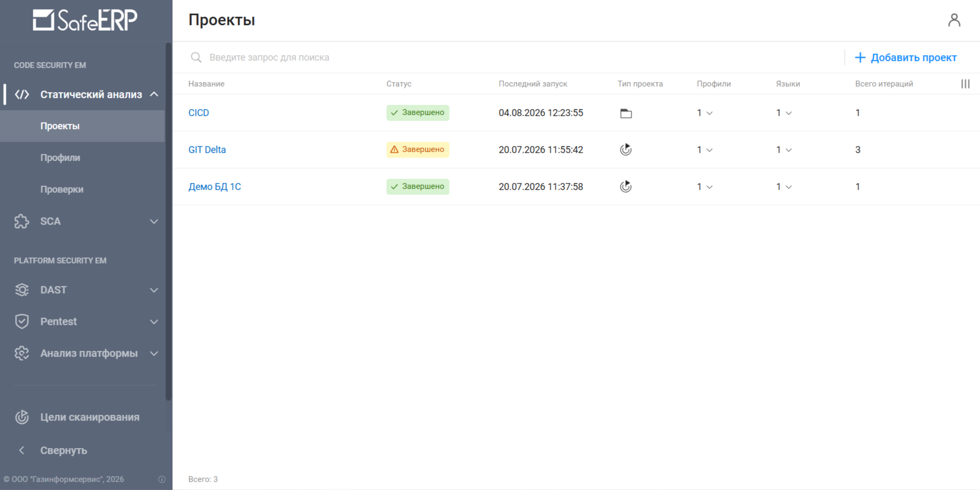This screenshot has width=980, height=490.
Task: Click the SafeERP logo
Action: (85, 20)
